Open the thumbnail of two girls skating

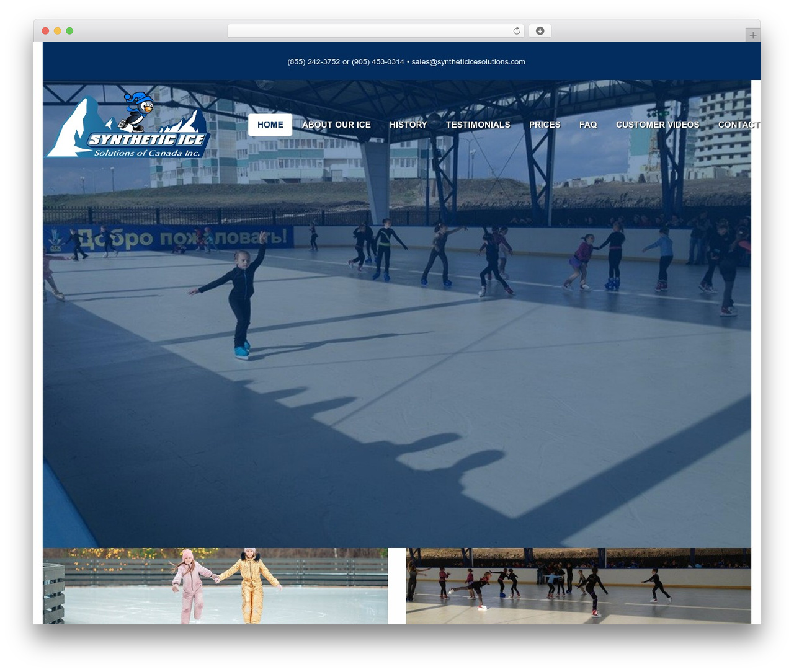(215, 586)
